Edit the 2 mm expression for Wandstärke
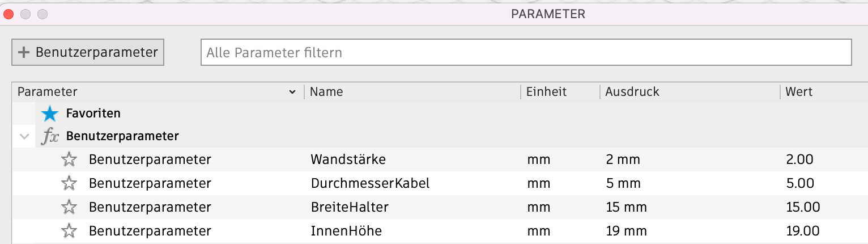 [623, 159]
